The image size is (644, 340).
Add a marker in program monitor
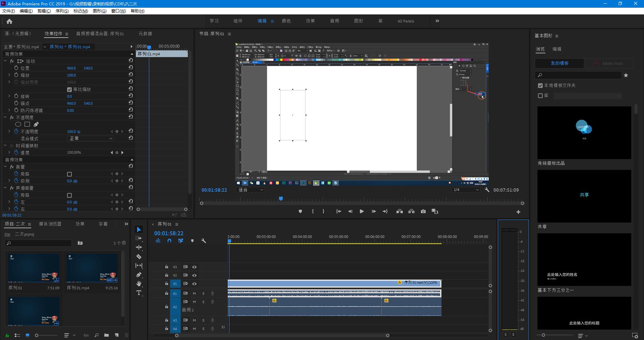point(300,211)
